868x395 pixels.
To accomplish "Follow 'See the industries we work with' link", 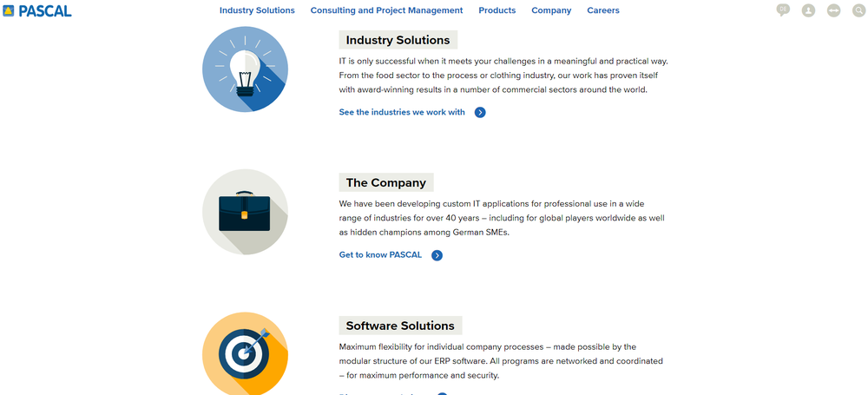I will 402,113.
